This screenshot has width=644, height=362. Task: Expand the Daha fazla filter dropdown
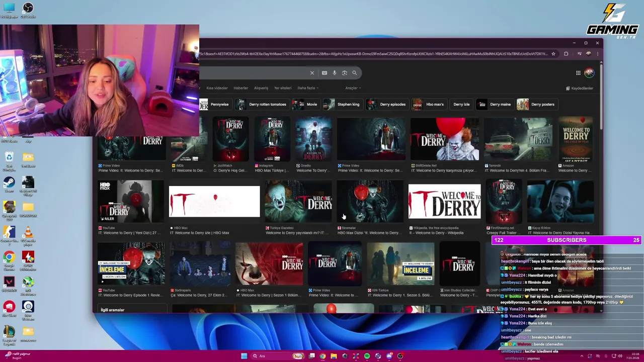click(x=308, y=88)
